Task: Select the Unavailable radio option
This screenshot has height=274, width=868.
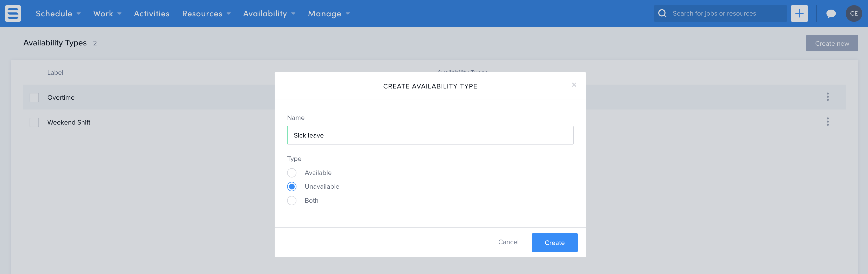Action: [x=291, y=186]
